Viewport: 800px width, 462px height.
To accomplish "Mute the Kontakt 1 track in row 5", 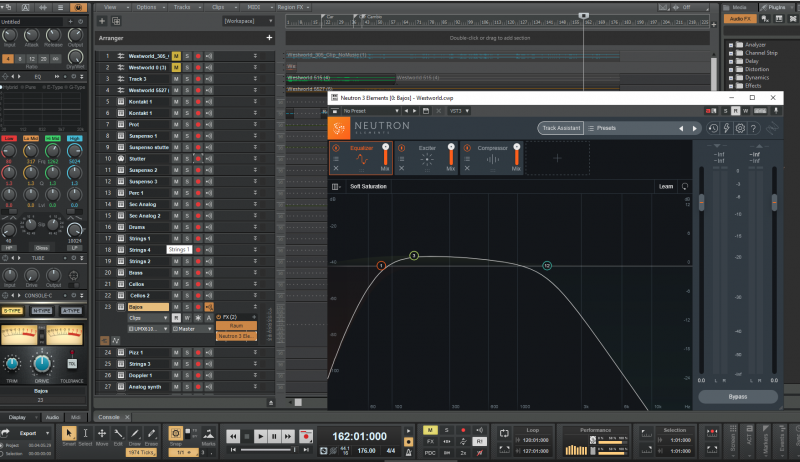I will point(176,101).
